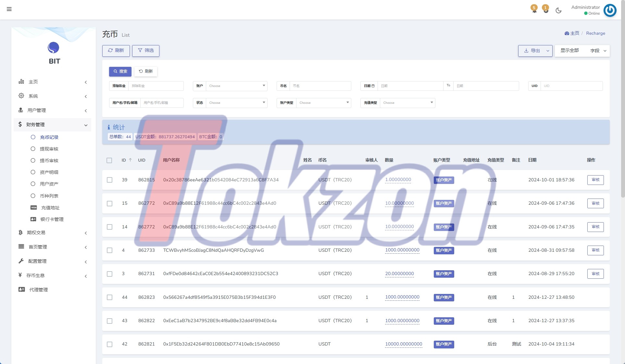The image size is (625, 364).
Task: Open 提现审核 in the sidebar menu
Action: 49,149
